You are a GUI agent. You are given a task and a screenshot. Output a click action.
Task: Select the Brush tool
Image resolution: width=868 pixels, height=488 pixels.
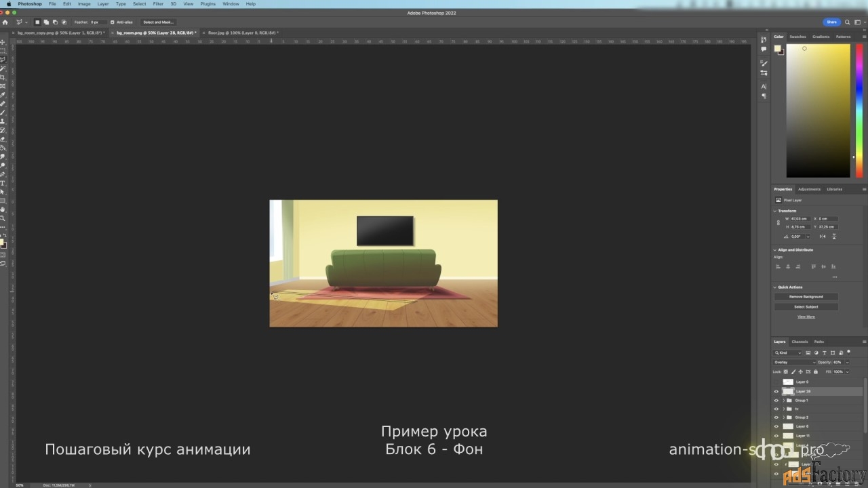point(3,112)
